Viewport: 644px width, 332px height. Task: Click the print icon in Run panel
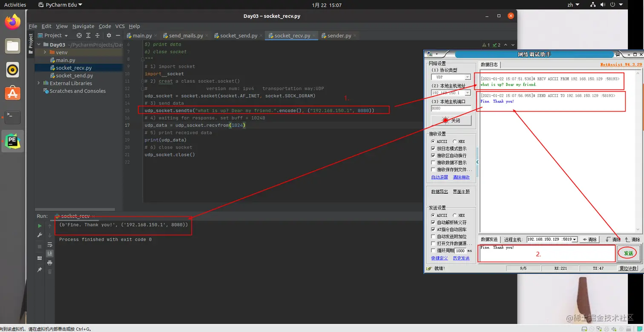point(49,263)
